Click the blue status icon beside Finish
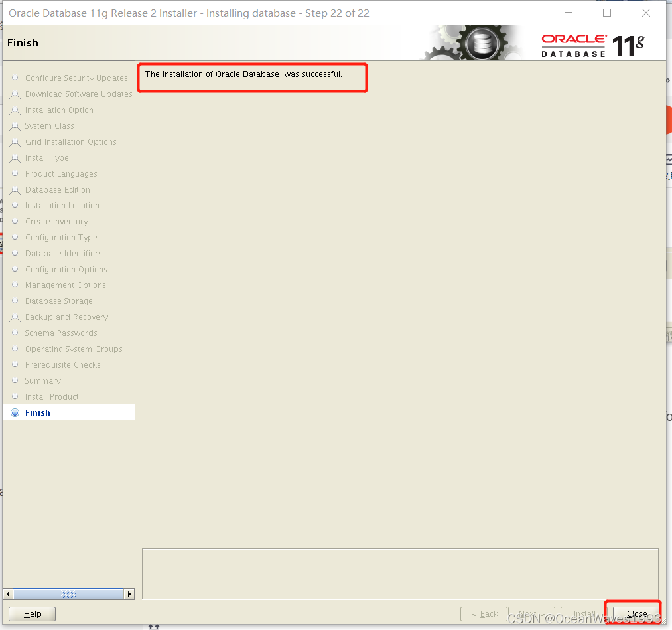The height and width of the screenshot is (630, 672). (15, 412)
